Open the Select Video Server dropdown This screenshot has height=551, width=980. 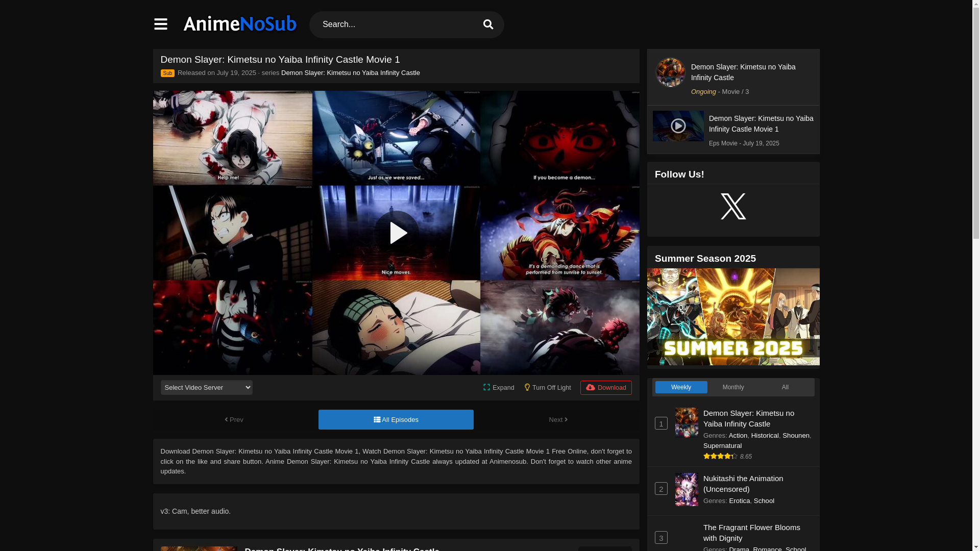click(206, 387)
